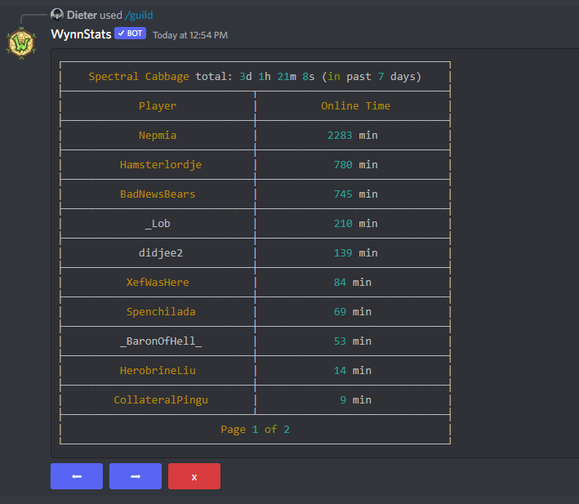Dismiss the table with red x button
Viewport: 579px width, 504px height.
click(x=194, y=476)
